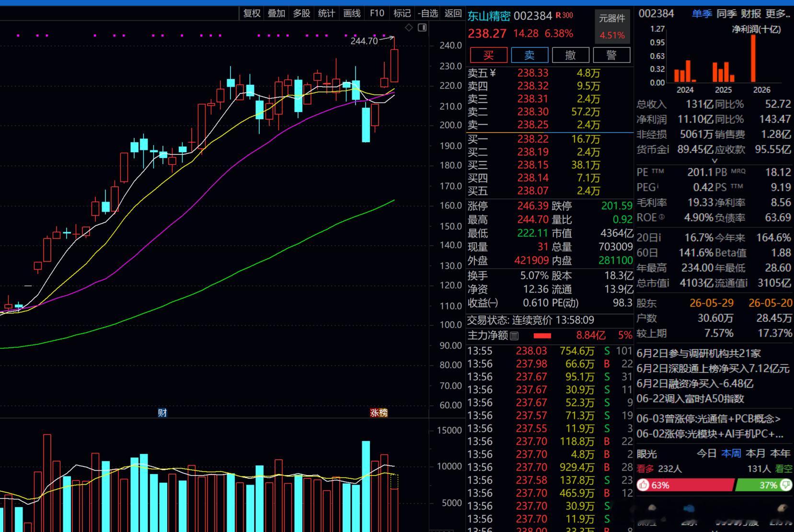
Task: Click shareholder date 26-05-29
Action: (x=711, y=303)
